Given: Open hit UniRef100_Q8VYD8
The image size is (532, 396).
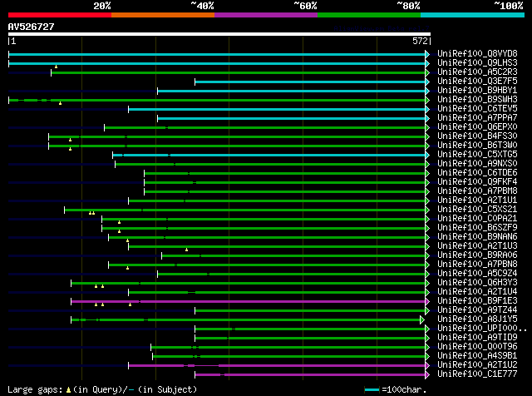Looking at the screenshot, I should click(x=477, y=54).
